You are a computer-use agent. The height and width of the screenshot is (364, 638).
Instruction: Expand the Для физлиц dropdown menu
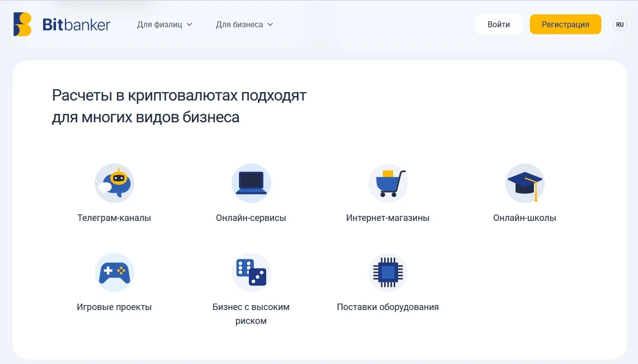(x=165, y=24)
